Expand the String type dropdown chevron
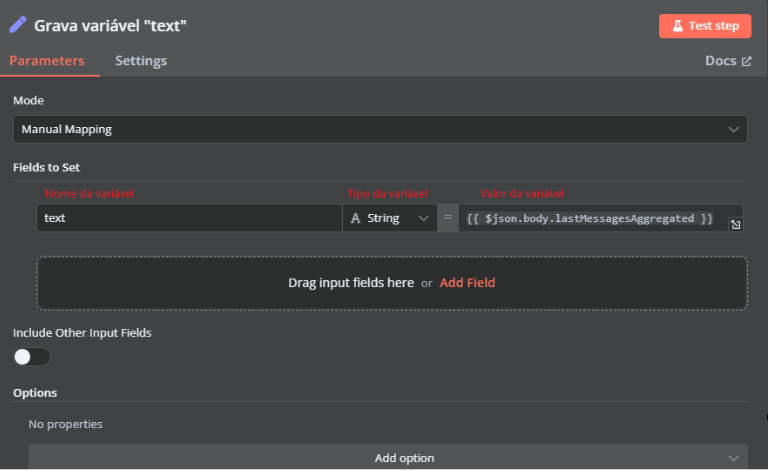768x470 pixels. point(423,218)
